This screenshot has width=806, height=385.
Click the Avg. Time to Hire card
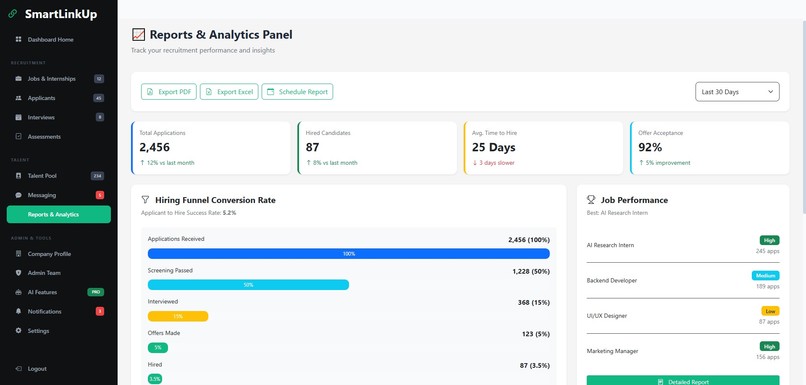[543, 148]
